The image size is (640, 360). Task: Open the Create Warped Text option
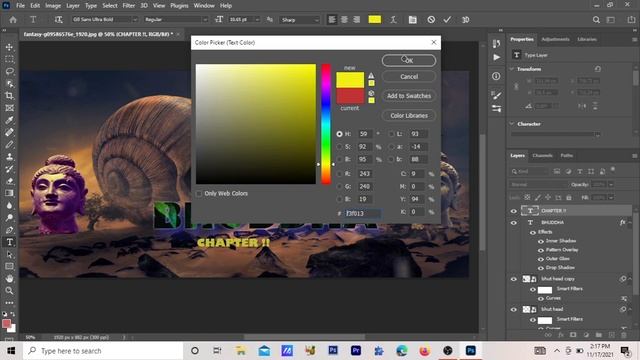[393, 20]
